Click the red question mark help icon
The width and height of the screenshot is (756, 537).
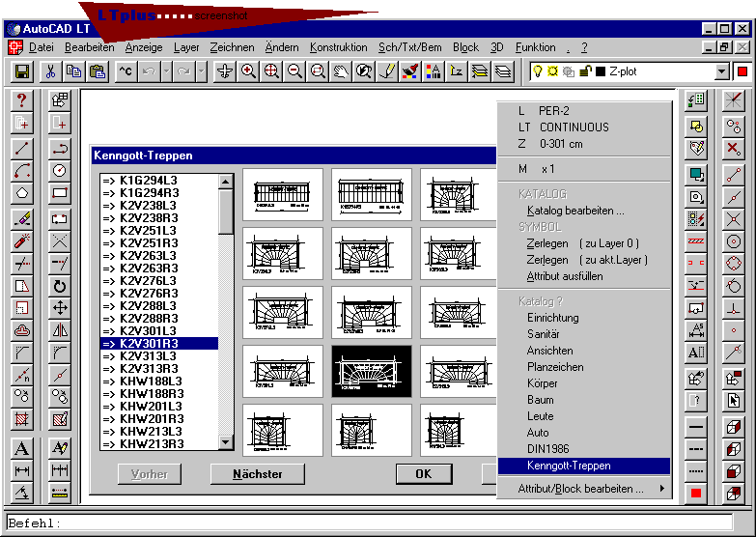pyautogui.click(x=21, y=100)
